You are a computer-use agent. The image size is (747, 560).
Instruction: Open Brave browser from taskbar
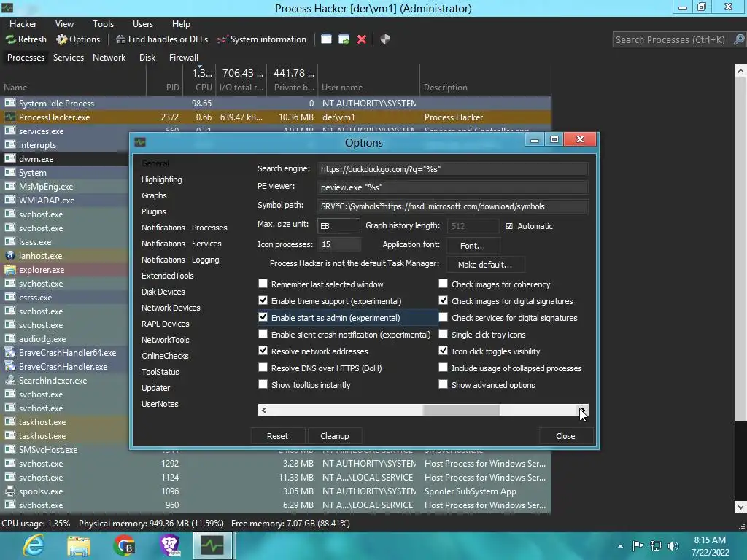169,545
